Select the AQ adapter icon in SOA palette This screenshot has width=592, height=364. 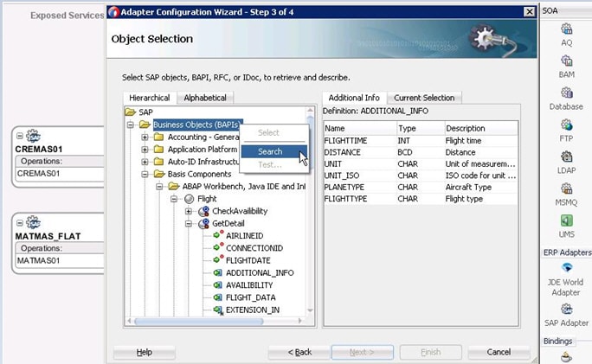pos(566,29)
